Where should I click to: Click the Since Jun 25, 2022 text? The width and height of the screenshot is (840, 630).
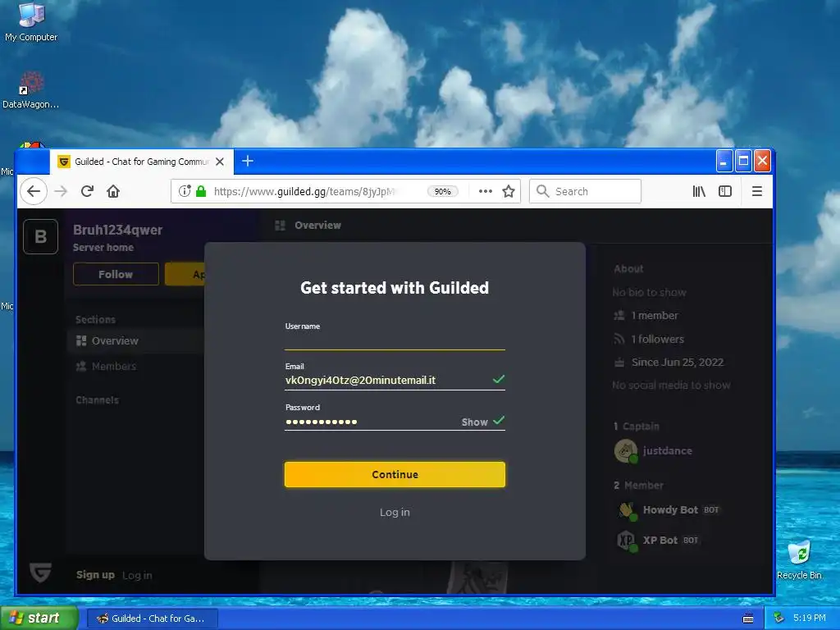point(677,362)
